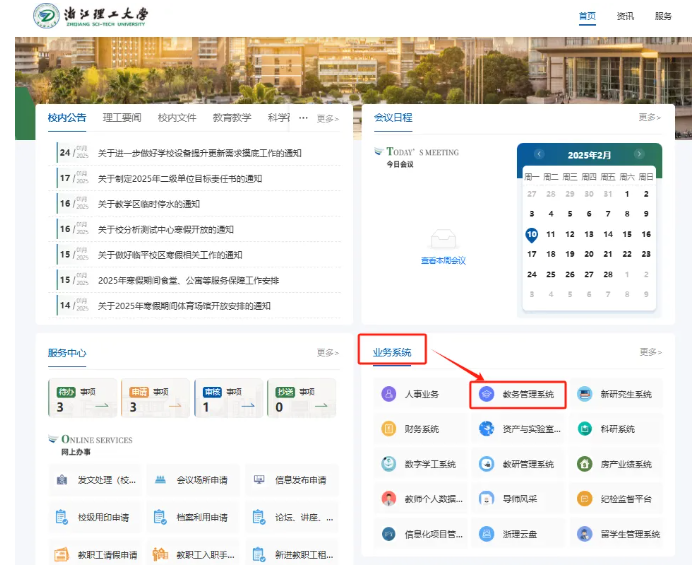695x567 pixels.
Task: Open the 查看本周会议 link
Action: [442, 261]
